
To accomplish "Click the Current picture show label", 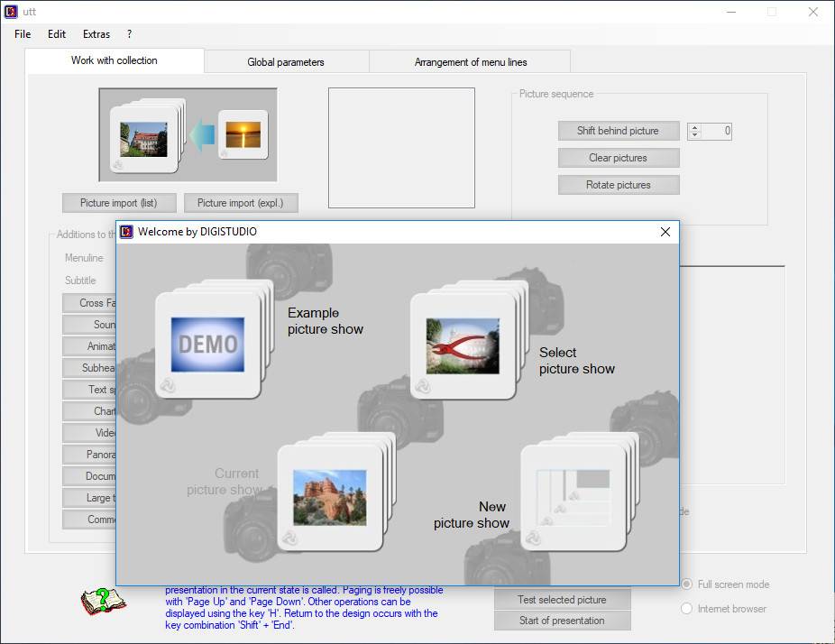I will pyautogui.click(x=225, y=482).
